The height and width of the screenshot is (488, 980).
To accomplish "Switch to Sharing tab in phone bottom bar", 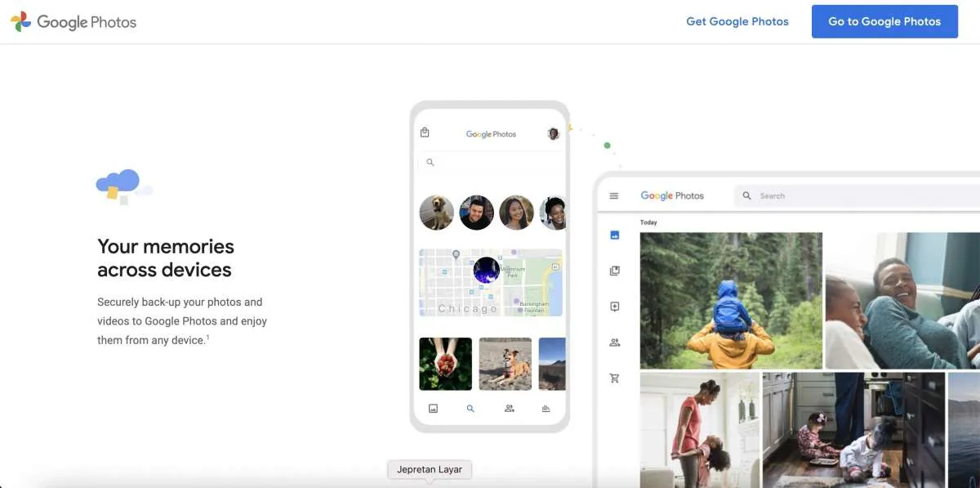I will 509,409.
